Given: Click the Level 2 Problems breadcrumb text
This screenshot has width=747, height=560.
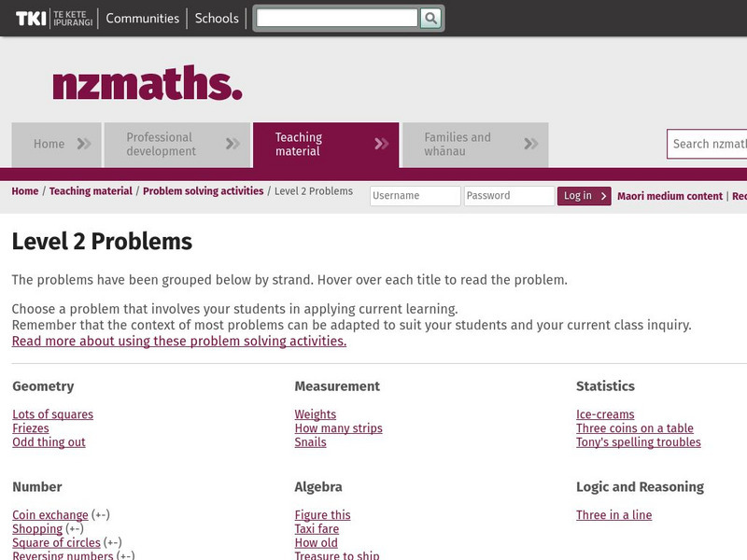Looking at the screenshot, I should tap(314, 191).
